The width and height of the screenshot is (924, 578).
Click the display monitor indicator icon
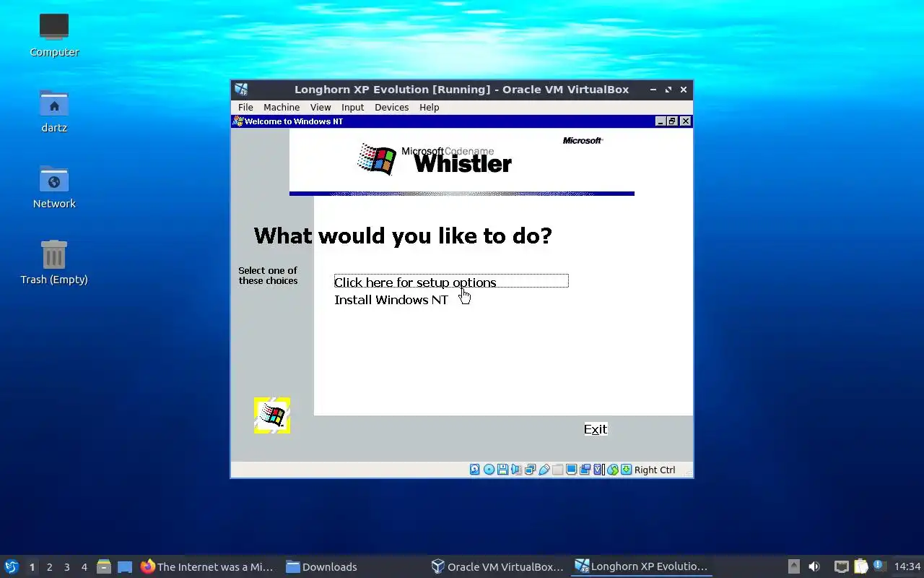click(x=571, y=470)
